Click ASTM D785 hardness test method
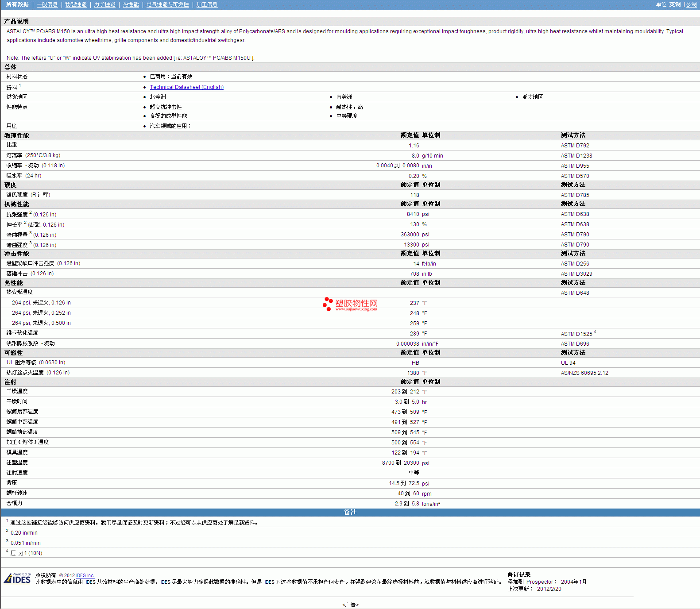The image size is (700, 609). point(575,195)
